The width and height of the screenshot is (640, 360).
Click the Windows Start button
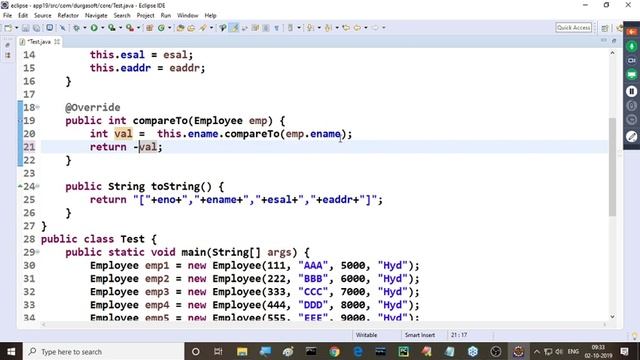pos(11,351)
